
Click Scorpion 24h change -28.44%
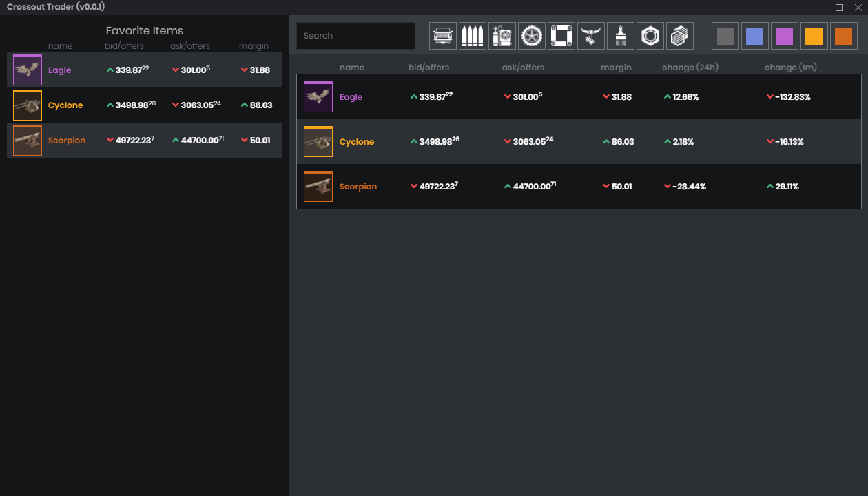click(x=685, y=187)
